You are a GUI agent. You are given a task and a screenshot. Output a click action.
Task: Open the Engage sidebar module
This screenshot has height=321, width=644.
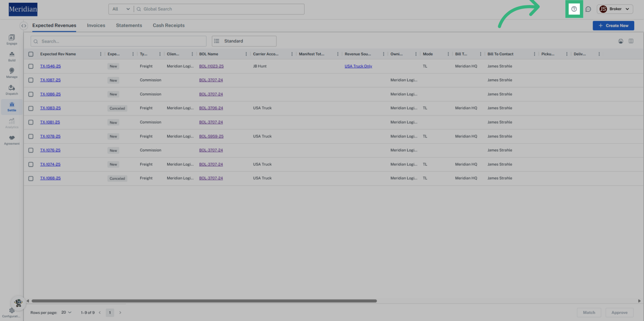click(12, 39)
